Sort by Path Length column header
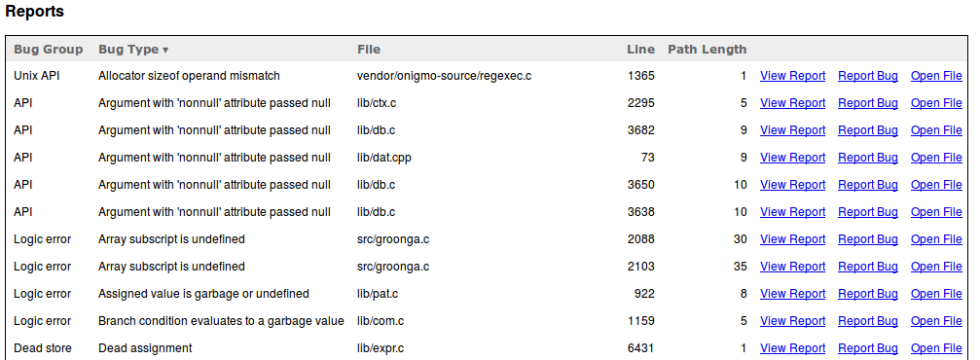 (707, 50)
